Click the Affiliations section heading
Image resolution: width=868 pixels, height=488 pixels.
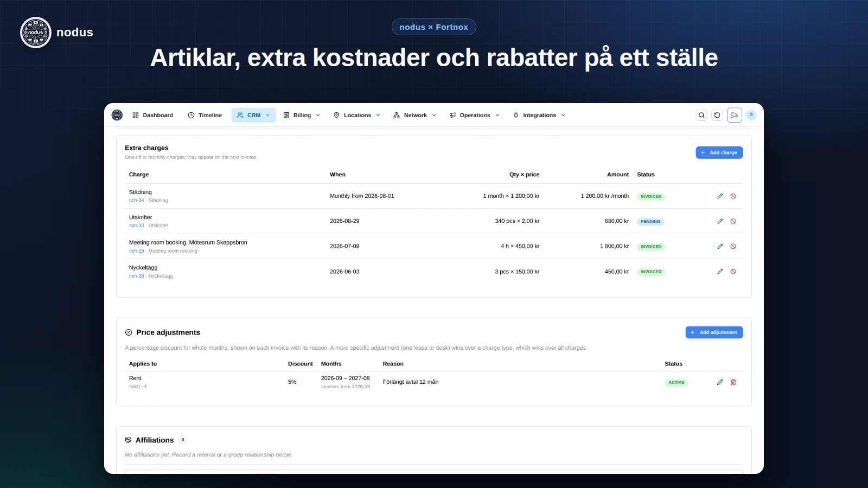coord(155,440)
